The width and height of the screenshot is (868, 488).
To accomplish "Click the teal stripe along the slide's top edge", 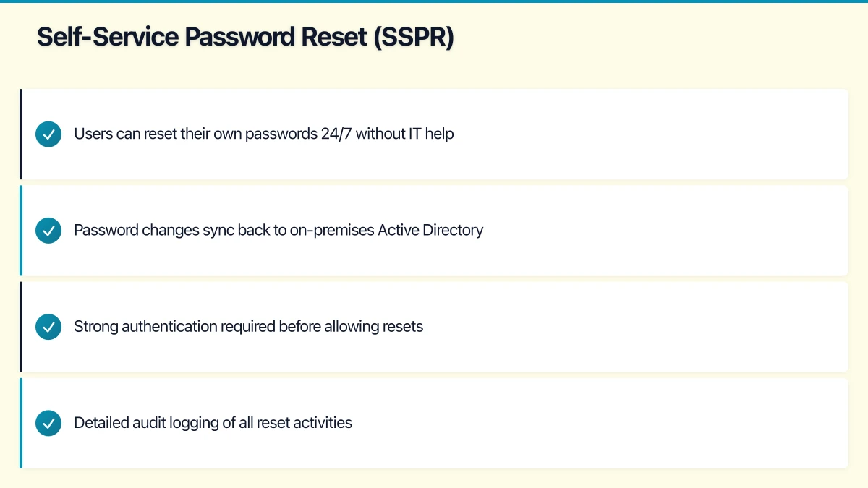I will [x=434, y=1].
